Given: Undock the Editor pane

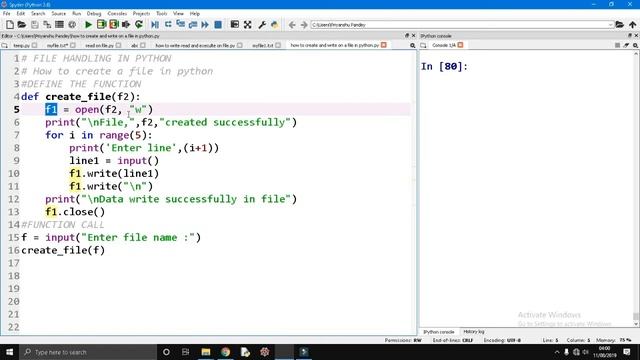Looking at the screenshot, I should click(407, 36).
